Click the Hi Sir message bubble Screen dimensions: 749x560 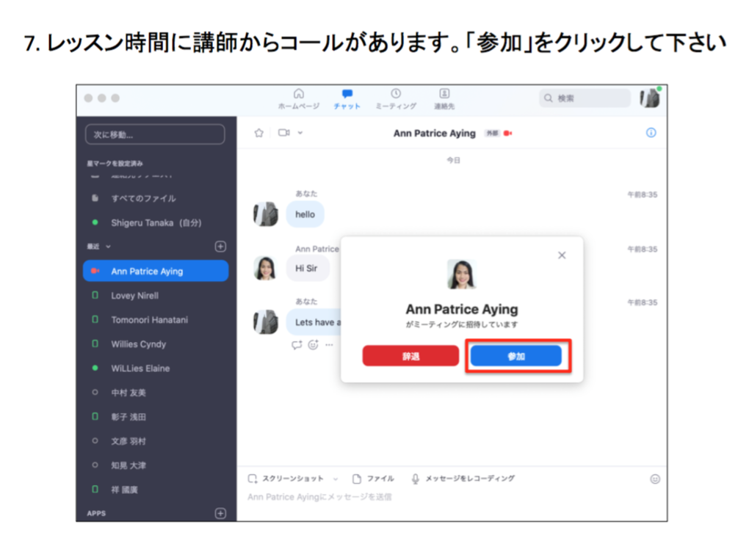click(308, 269)
